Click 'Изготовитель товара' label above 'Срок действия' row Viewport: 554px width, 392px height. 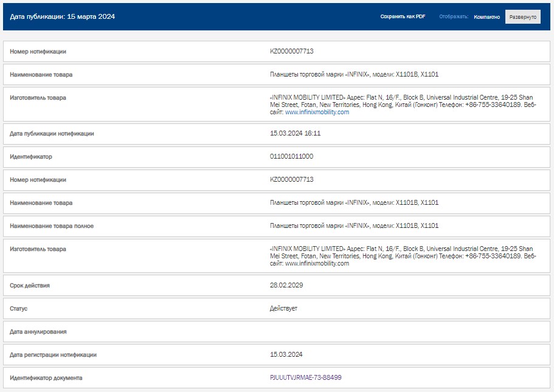point(38,249)
